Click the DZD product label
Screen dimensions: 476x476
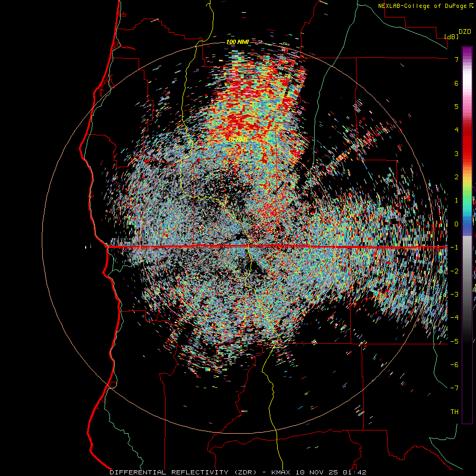tap(465, 32)
